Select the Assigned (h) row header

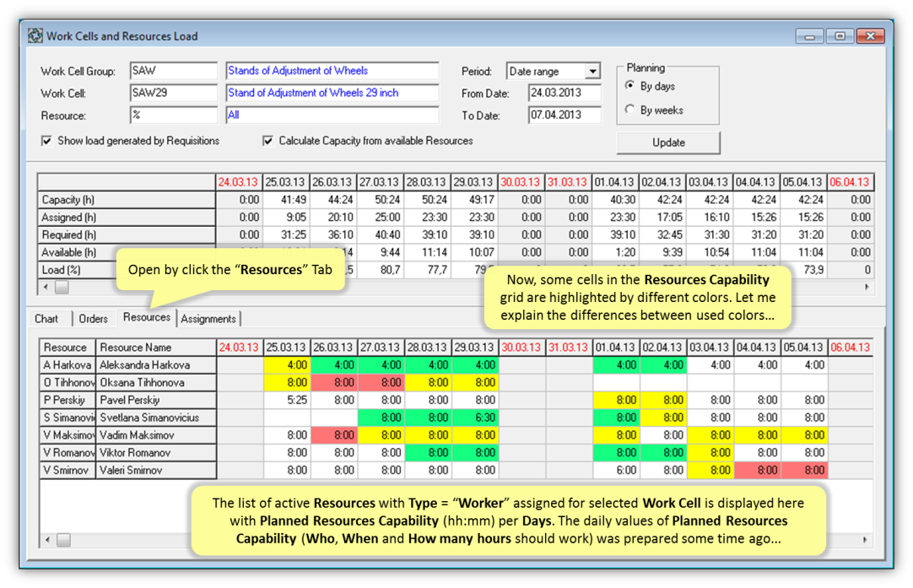(127, 217)
